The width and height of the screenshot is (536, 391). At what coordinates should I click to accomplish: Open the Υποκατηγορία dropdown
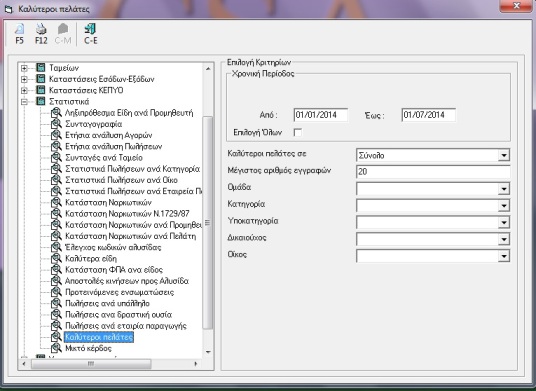504,223
